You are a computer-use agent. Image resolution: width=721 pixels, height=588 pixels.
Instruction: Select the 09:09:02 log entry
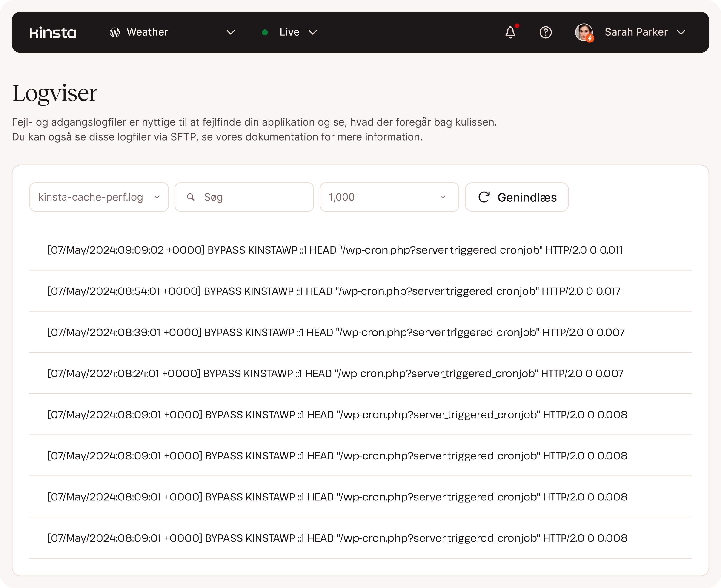click(335, 250)
